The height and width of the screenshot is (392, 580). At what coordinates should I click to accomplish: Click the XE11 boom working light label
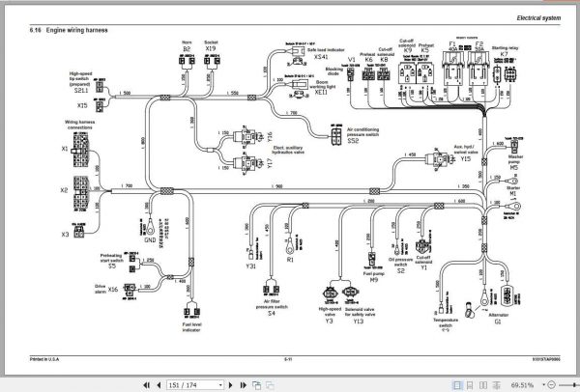point(321,92)
